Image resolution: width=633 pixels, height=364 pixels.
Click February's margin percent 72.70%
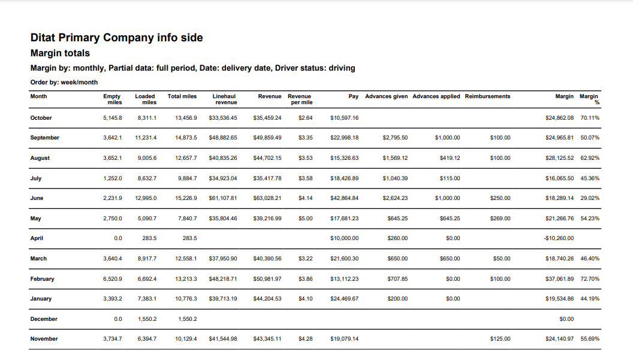590,279
